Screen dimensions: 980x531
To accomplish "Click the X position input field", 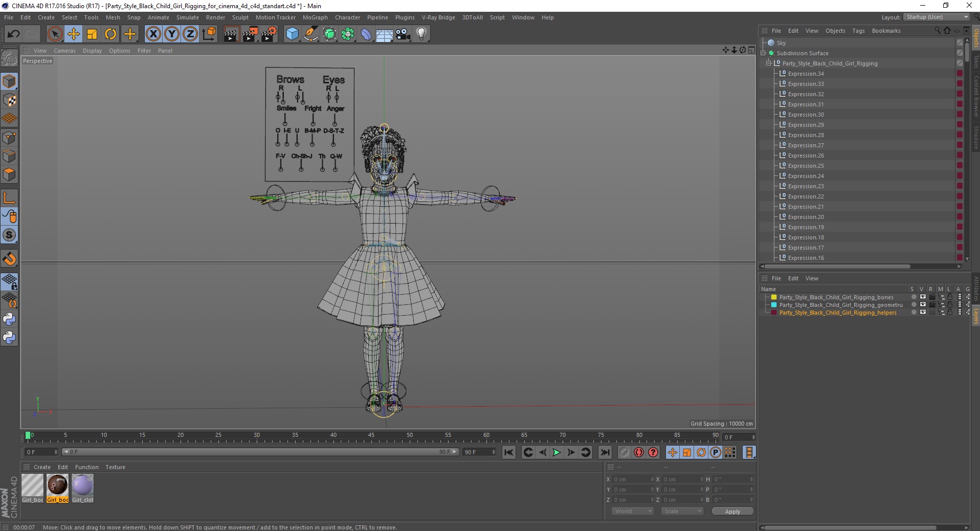I will point(633,479).
